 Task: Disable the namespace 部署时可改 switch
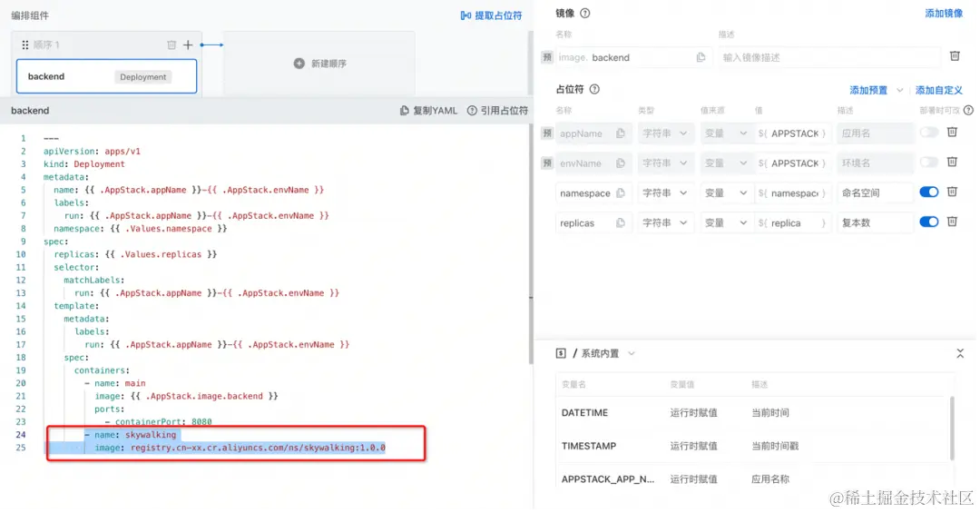click(x=929, y=192)
